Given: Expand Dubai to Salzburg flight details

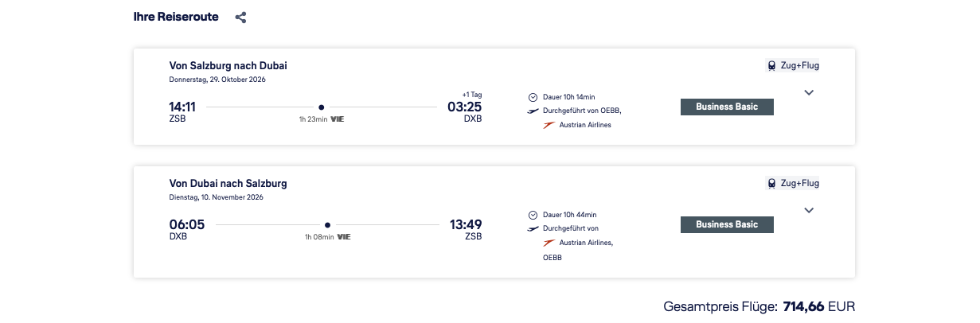Looking at the screenshot, I should [x=809, y=211].
